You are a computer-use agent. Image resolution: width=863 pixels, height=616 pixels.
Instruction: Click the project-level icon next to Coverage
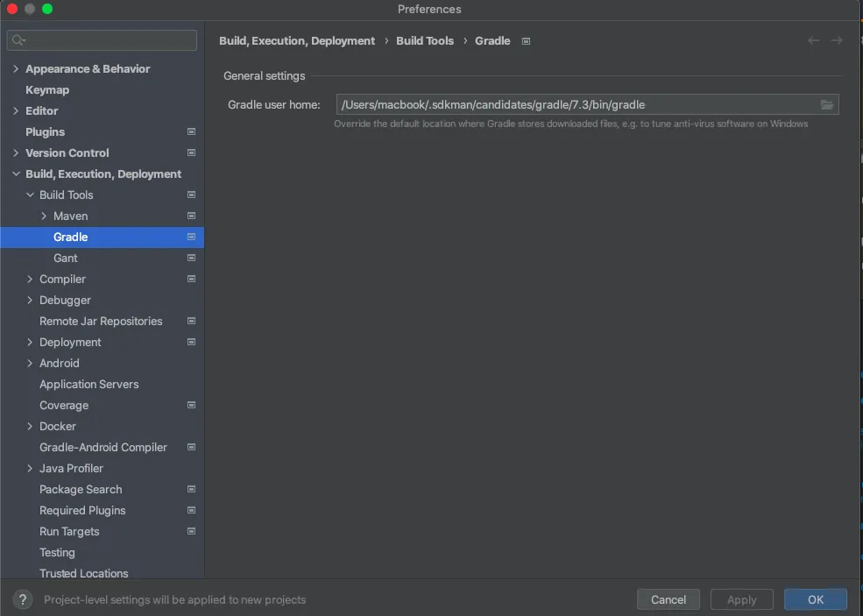191,405
